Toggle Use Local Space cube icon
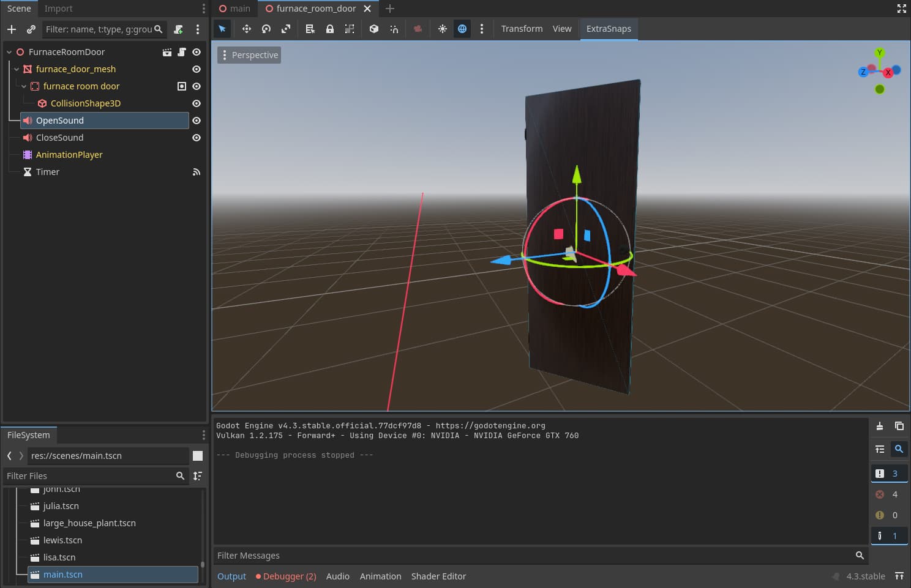The height and width of the screenshot is (588, 911). click(374, 29)
